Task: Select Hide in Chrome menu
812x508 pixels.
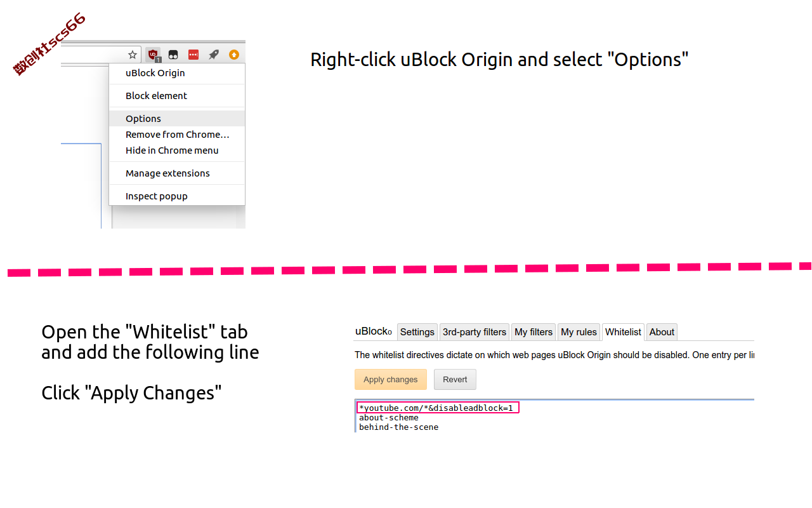Action: [177, 150]
